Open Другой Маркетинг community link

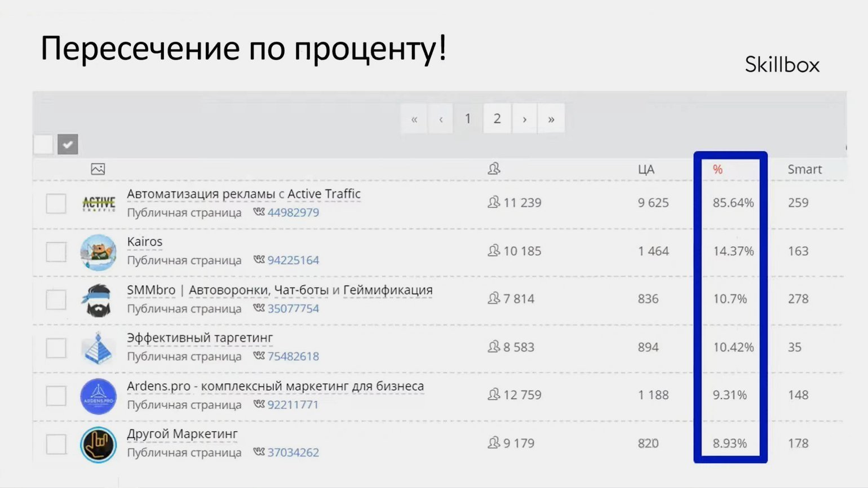click(182, 434)
